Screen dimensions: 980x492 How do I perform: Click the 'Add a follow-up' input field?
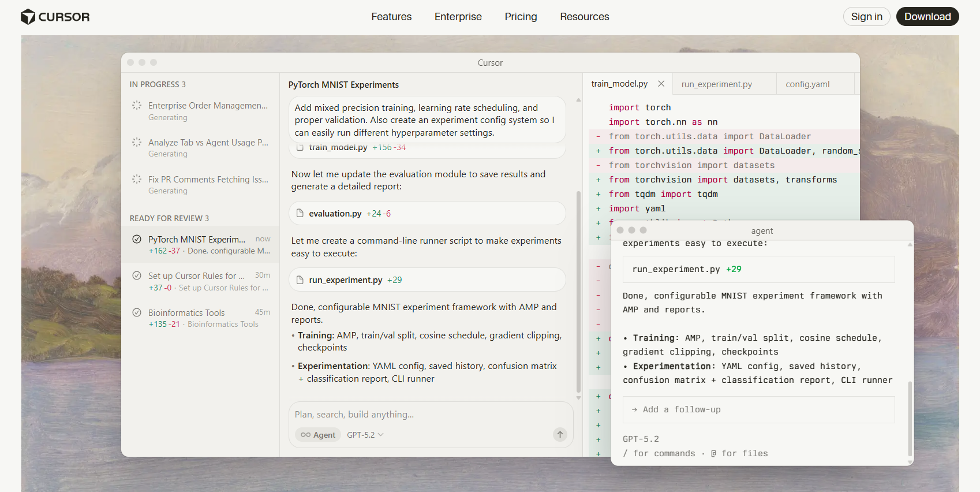pyautogui.click(x=758, y=409)
